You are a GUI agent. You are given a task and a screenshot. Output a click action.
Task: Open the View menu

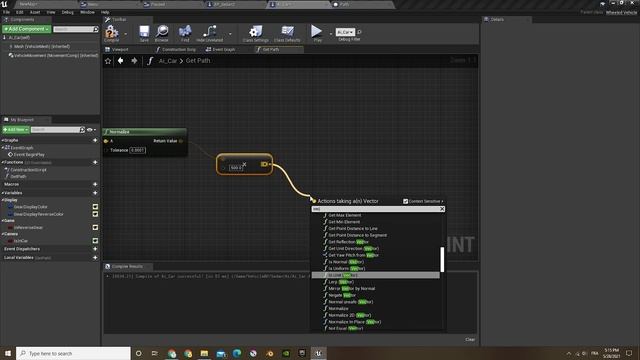(x=51, y=12)
